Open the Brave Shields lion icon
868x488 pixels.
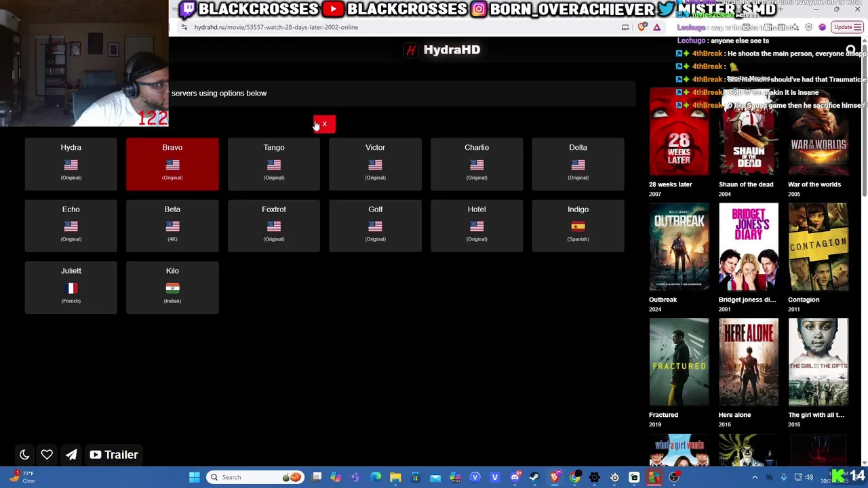pos(642,27)
